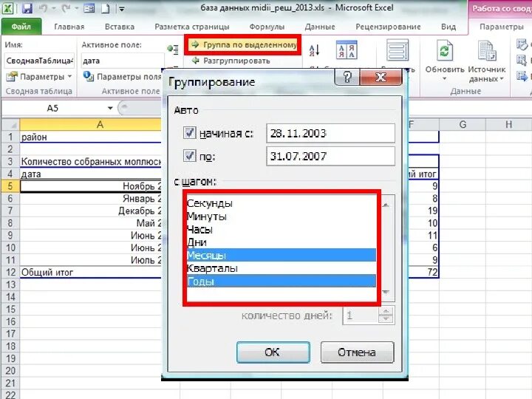Open the Вид tab
Image resolution: width=532 pixels, height=399 pixels.
tap(449, 27)
